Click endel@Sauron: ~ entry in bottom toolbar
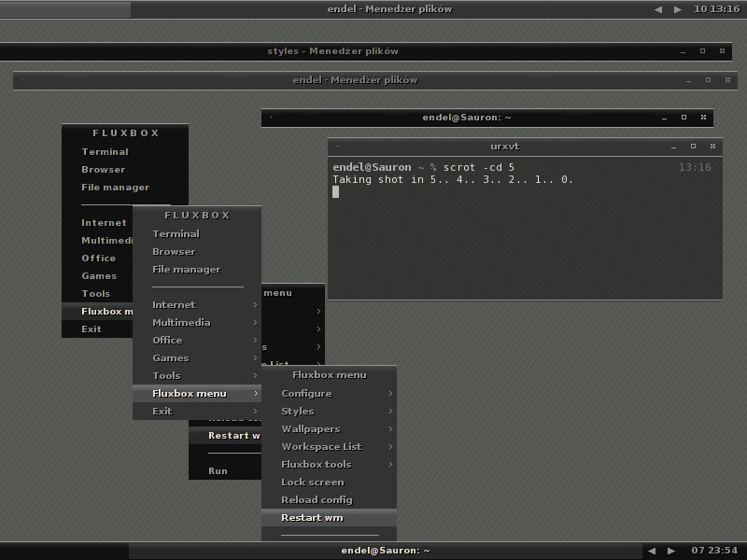This screenshot has height=560, width=747. point(386,551)
